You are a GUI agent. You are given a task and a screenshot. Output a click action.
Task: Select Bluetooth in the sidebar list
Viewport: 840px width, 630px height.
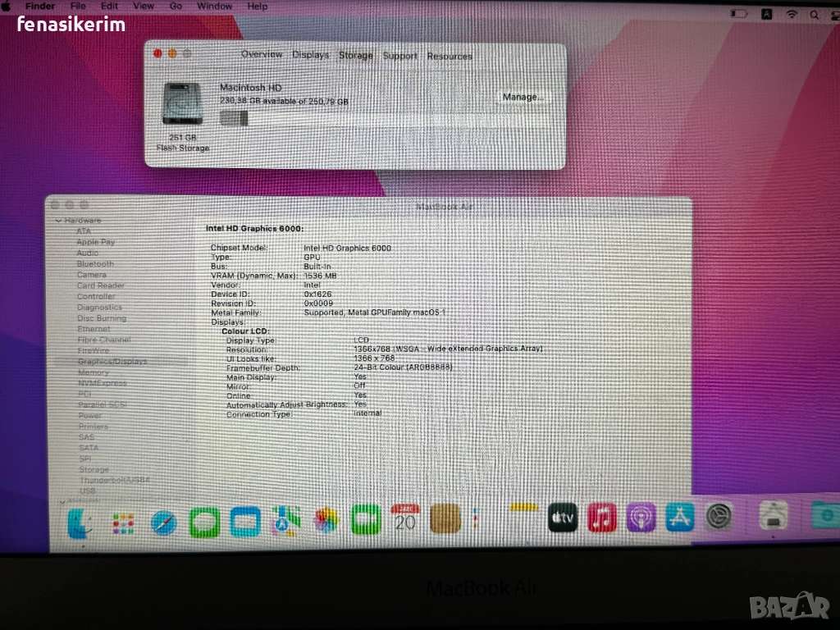point(95,264)
